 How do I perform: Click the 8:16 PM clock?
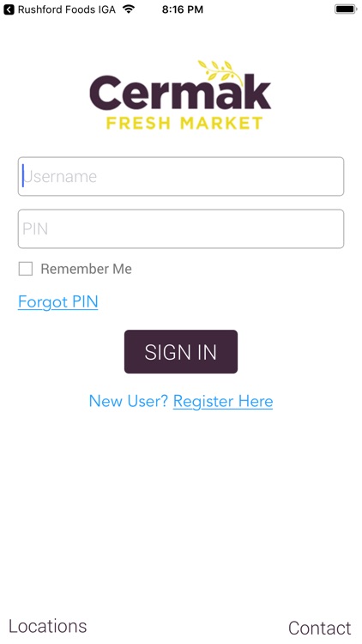coord(182,9)
